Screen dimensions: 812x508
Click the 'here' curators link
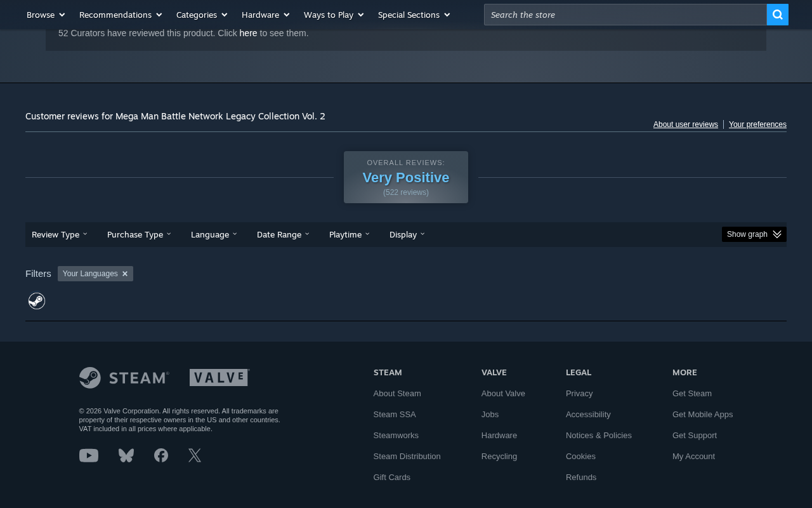point(248,33)
